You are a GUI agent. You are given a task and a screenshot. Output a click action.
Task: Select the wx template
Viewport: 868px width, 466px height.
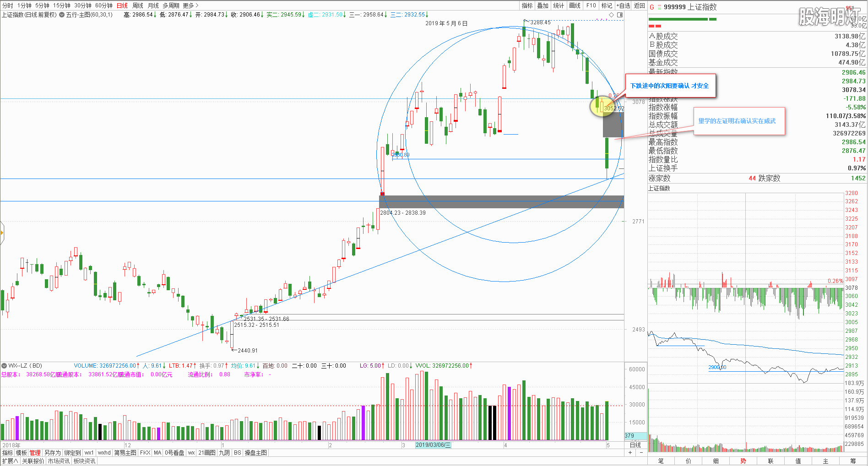click(191, 453)
